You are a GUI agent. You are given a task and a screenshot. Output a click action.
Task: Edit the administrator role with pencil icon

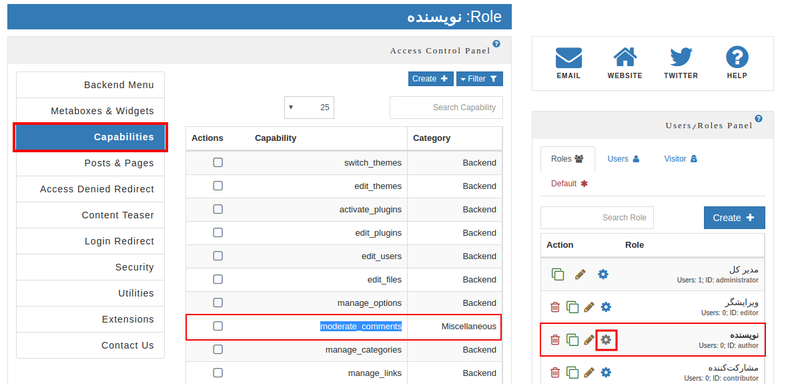point(580,274)
